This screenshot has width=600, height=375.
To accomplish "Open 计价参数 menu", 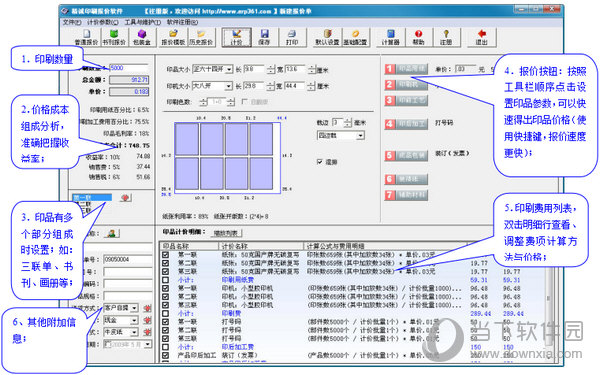I will point(103,22).
